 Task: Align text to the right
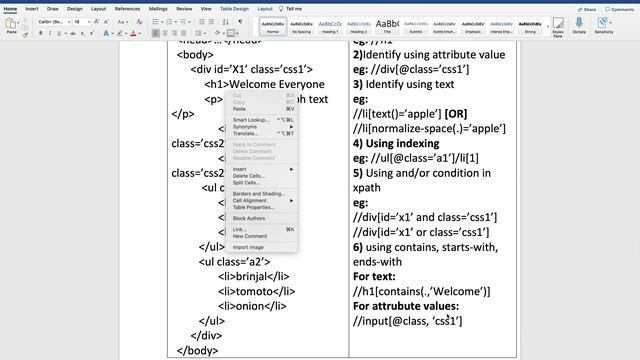click(x=175, y=33)
